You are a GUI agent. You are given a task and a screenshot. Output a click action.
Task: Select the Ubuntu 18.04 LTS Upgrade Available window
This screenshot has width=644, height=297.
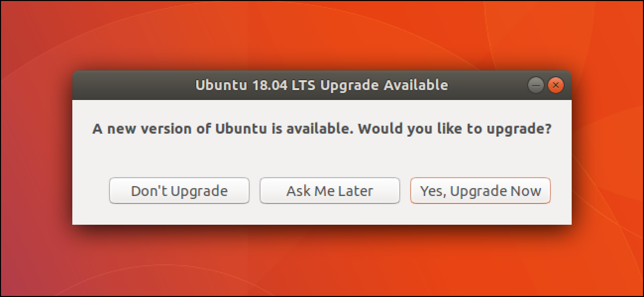pyautogui.click(x=322, y=148)
